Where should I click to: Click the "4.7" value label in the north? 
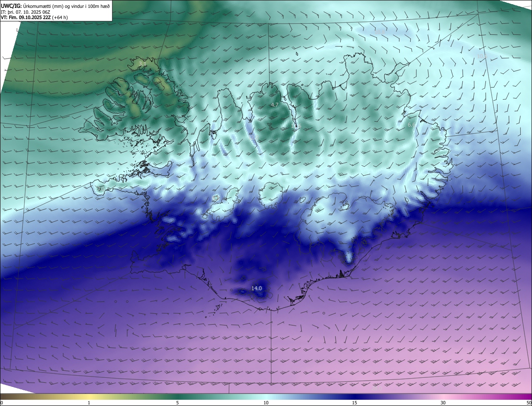click(274, 105)
